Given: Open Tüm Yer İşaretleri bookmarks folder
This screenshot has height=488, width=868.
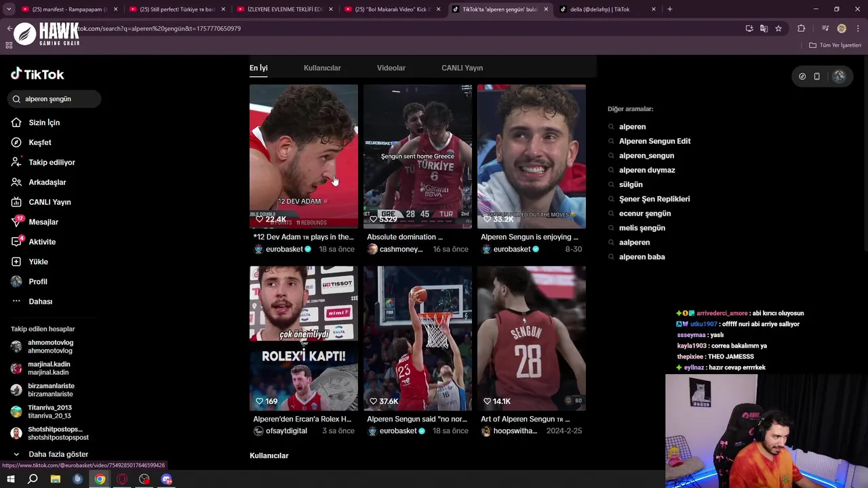Looking at the screenshot, I should pyautogui.click(x=835, y=45).
